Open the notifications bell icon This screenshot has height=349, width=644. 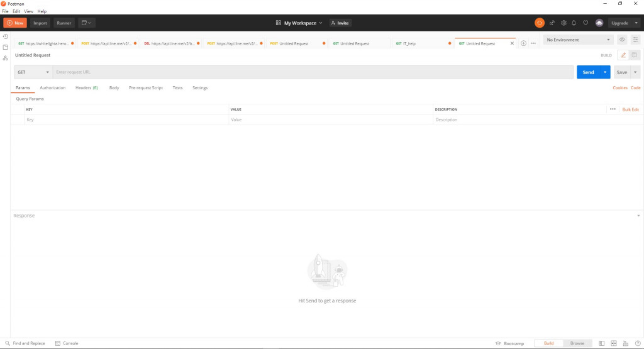pos(574,23)
